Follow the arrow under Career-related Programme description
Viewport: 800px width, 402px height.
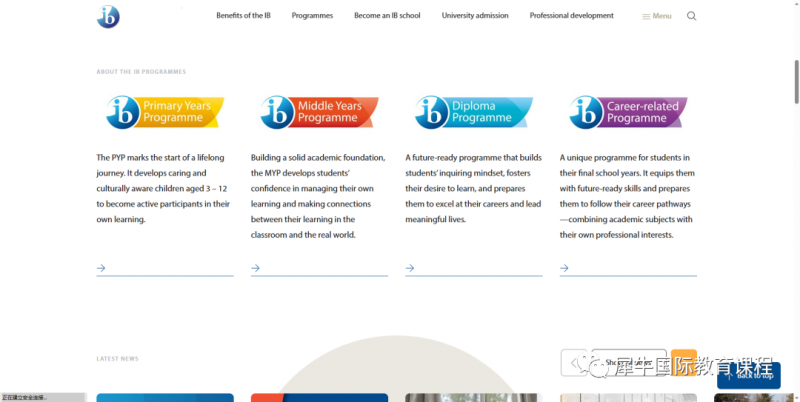click(x=564, y=268)
